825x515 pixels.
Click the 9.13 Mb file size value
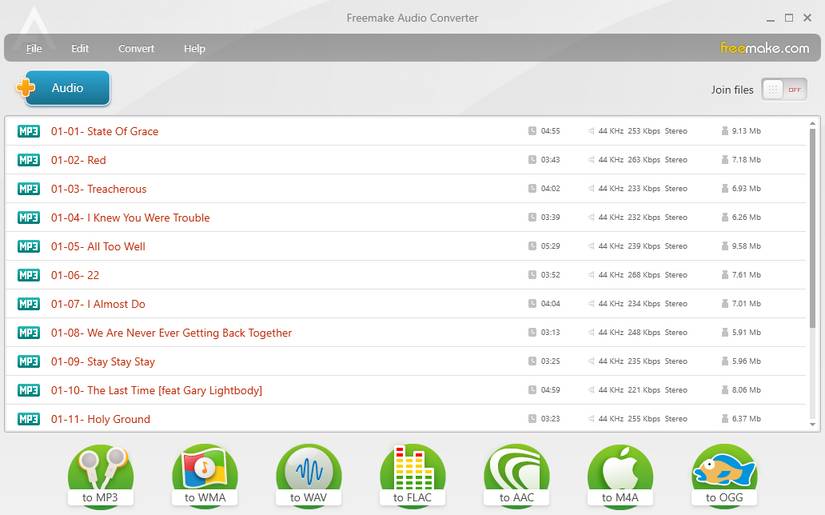tap(746, 131)
